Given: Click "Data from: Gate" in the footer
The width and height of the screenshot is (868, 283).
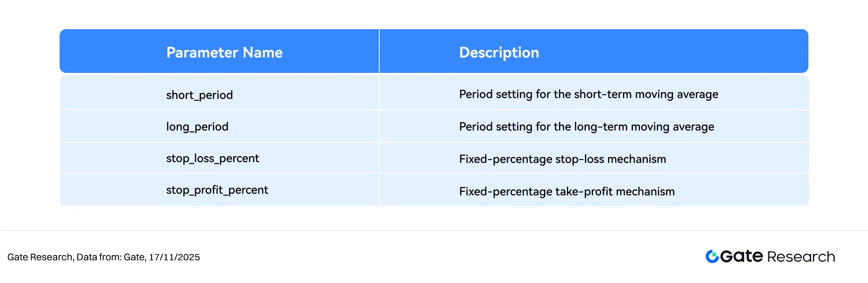Looking at the screenshot, I should click(x=110, y=257).
